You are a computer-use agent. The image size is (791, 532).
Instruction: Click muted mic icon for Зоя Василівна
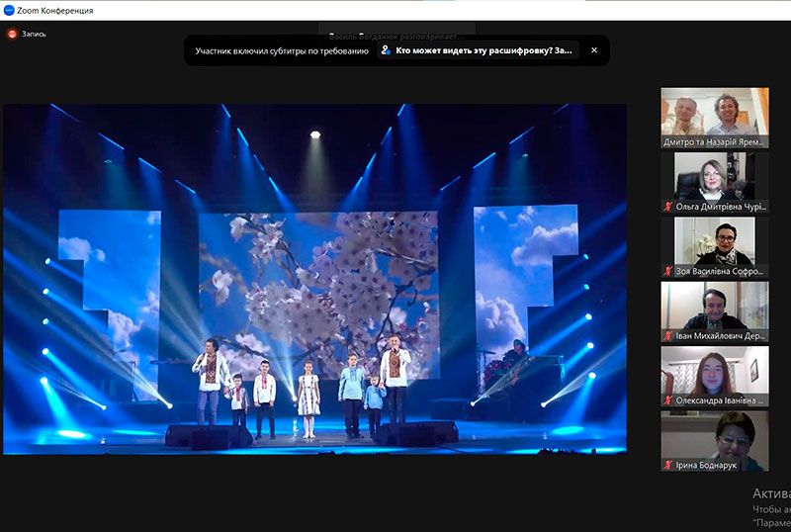(668, 271)
